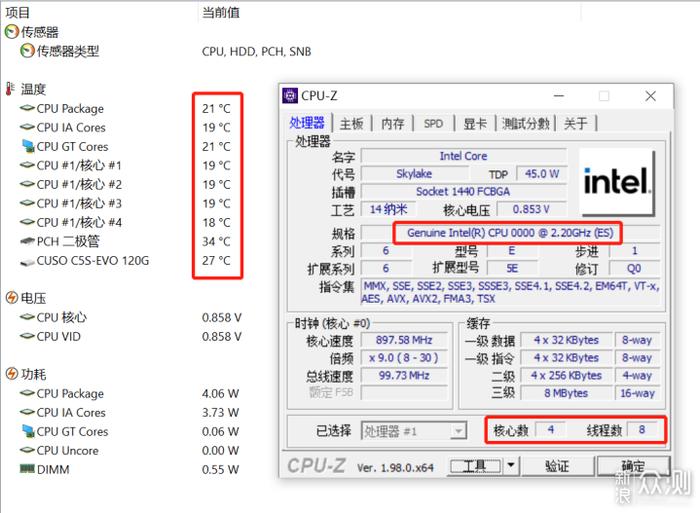Click the 项目 column header
Screen dimensions: 700x513
[x=18, y=13]
